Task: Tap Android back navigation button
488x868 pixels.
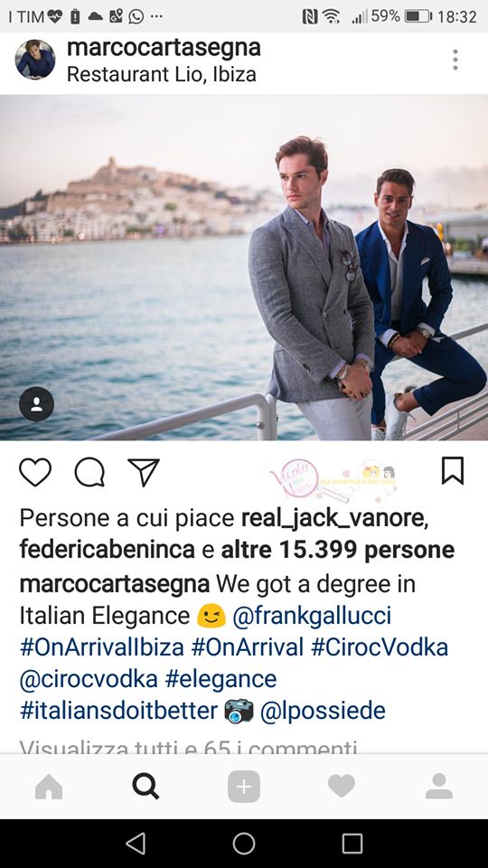Action: tap(136, 844)
